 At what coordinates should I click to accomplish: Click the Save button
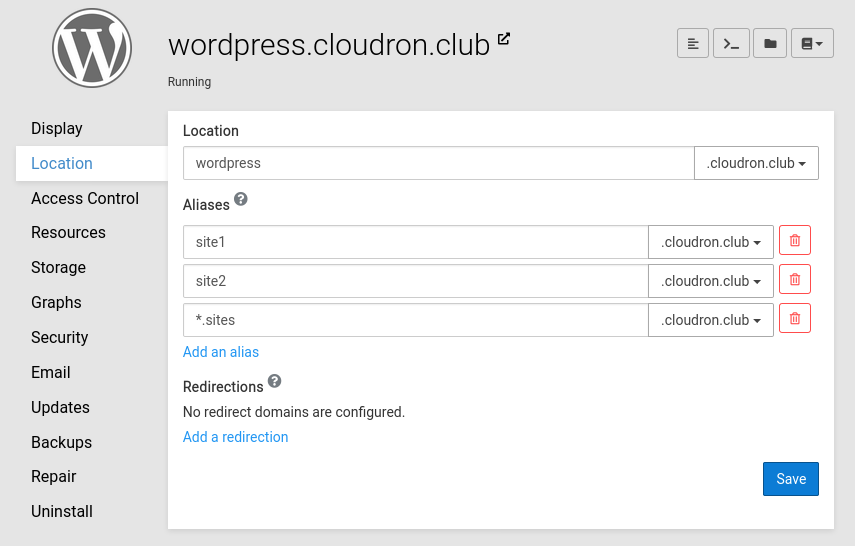click(x=790, y=479)
